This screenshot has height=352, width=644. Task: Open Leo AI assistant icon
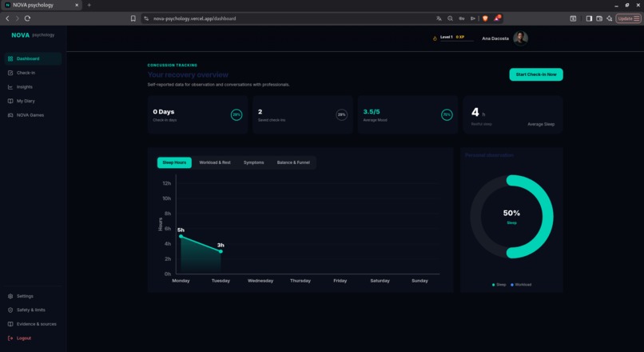pos(610,18)
